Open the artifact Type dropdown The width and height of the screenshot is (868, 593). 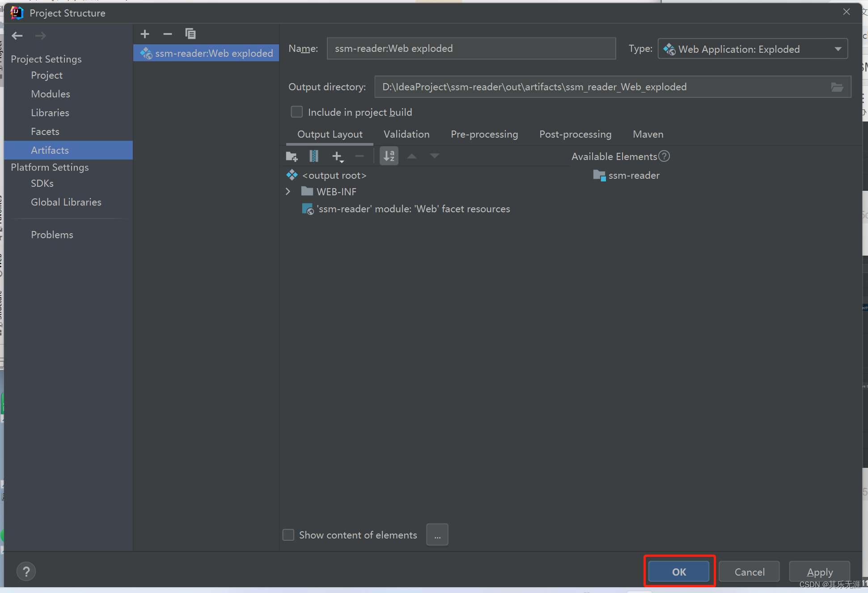[753, 49]
